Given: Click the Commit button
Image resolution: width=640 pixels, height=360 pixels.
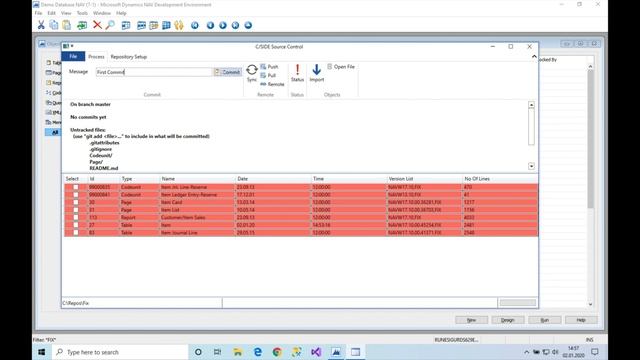Looking at the screenshot, I should 228,72.
